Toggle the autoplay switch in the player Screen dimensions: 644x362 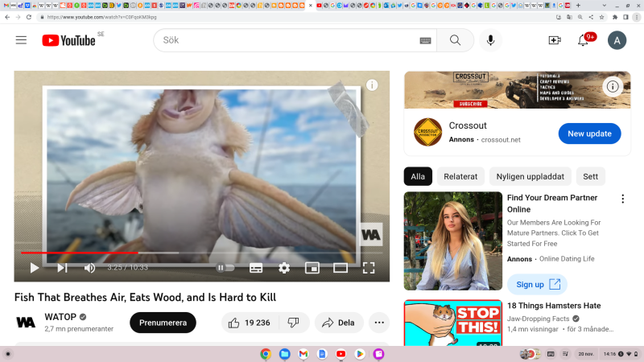tap(225, 268)
